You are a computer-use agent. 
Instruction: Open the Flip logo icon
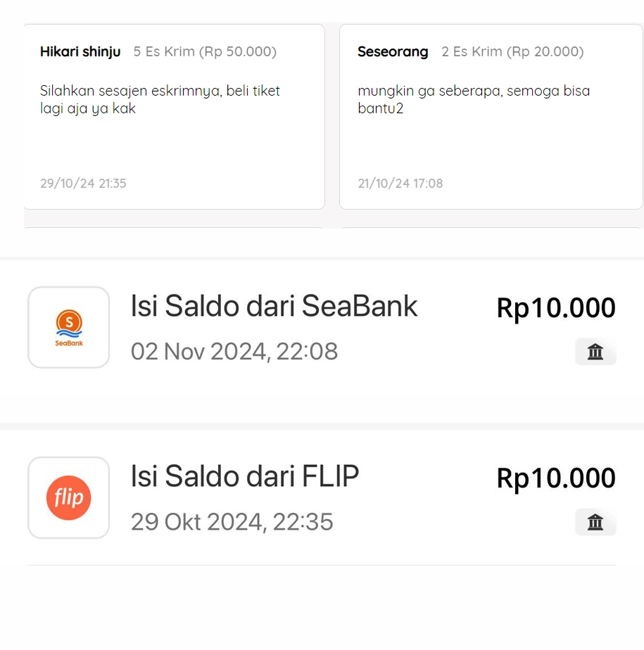pos(69,497)
